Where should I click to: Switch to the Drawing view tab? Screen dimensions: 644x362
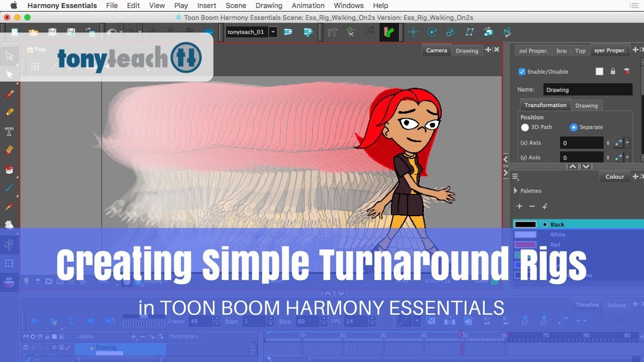click(467, 50)
